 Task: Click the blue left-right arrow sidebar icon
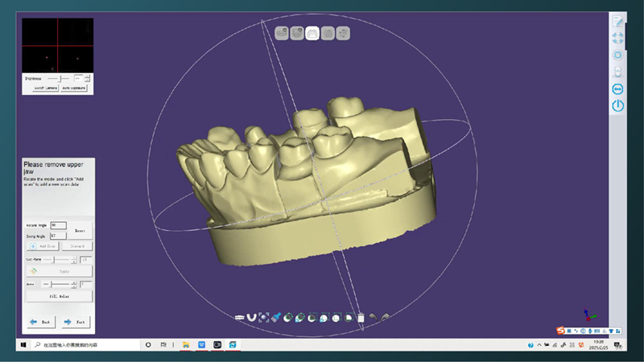click(617, 88)
